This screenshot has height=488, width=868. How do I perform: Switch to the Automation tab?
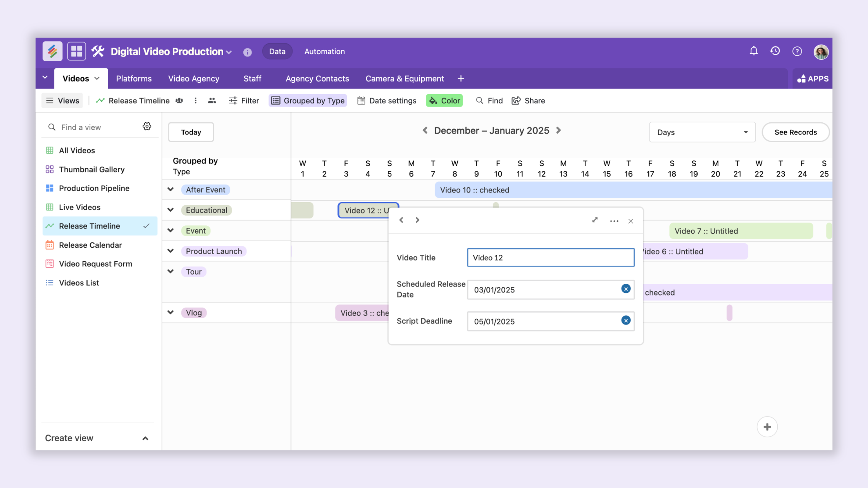tap(324, 52)
